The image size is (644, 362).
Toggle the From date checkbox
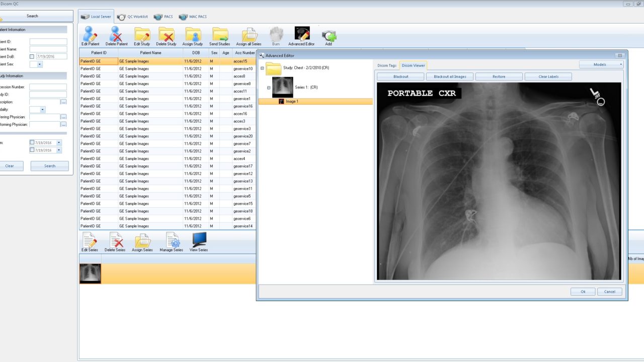32,143
